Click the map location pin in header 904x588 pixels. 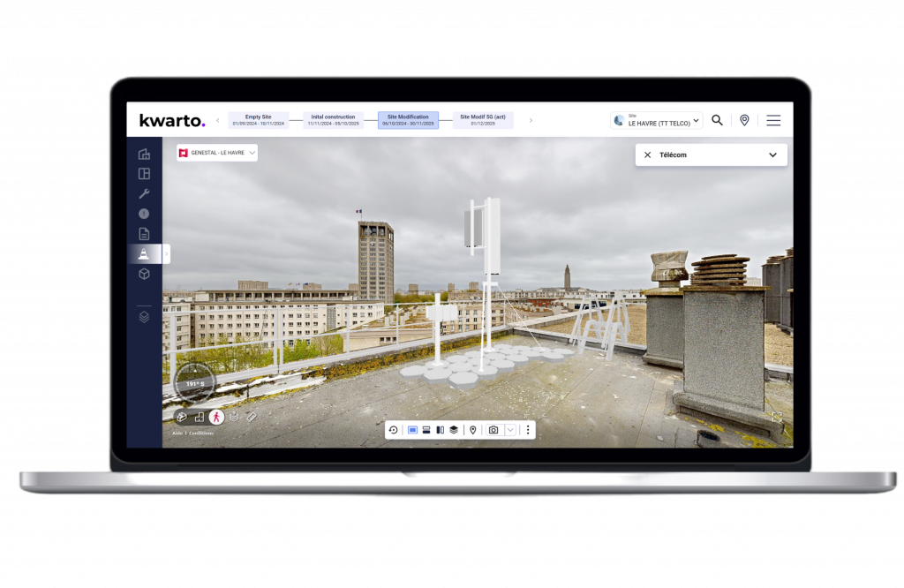744,120
